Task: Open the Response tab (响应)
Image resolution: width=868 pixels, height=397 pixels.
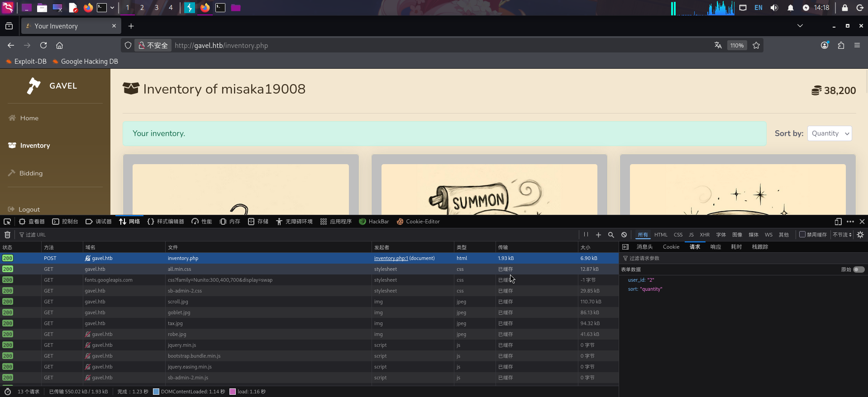Action: tap(715, 247)
